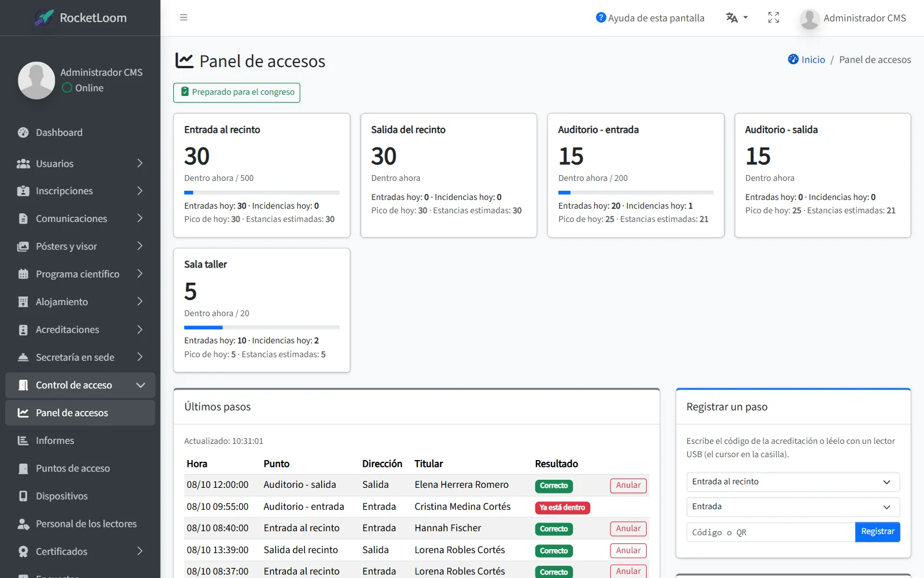This screenshot has height=578, width=924.
Task: Click the Acreditaciones ID card icon
Action: coord(23,329)
